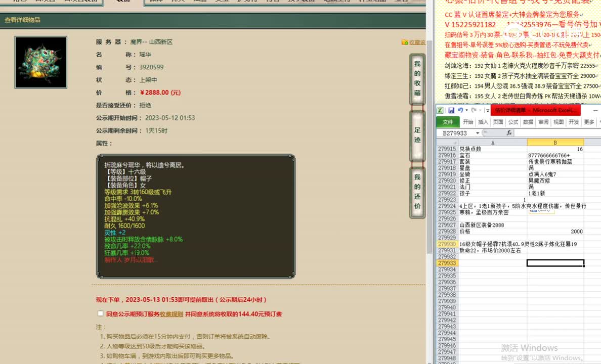Tick the 同意公示期预订服务 agreement checkbox

pyautogui.click(x=101, y=313)
